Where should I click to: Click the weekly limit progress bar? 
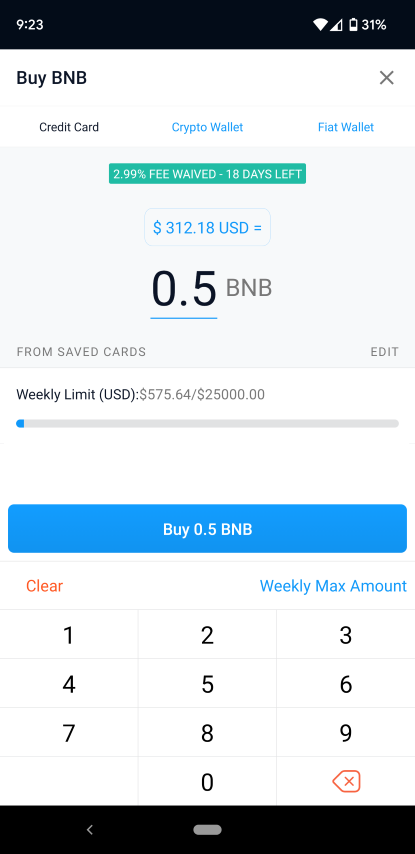coord(208,423)
